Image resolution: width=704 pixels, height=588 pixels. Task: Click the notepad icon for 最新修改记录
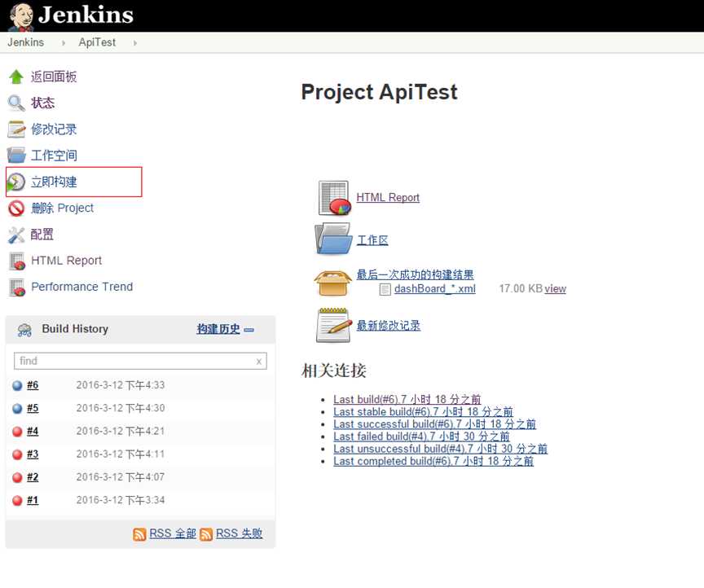(333, 326)
